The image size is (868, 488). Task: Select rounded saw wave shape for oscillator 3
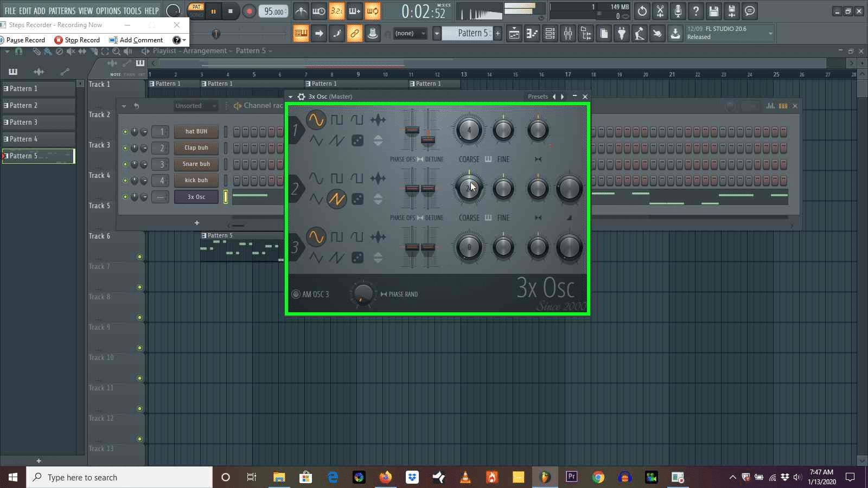[357, 237]
